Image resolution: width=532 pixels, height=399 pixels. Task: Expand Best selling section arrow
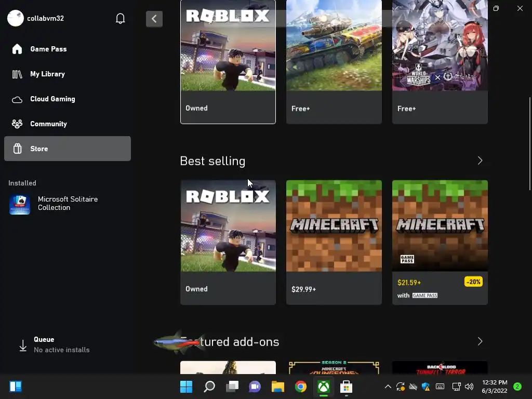480,161
